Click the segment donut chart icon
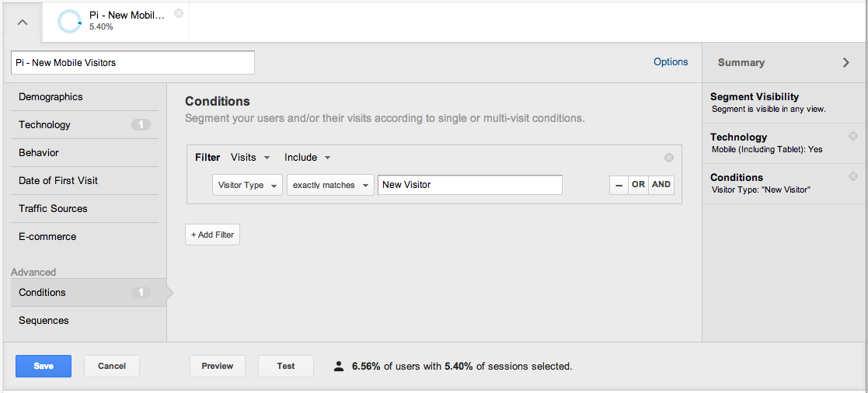 point(70,22)
